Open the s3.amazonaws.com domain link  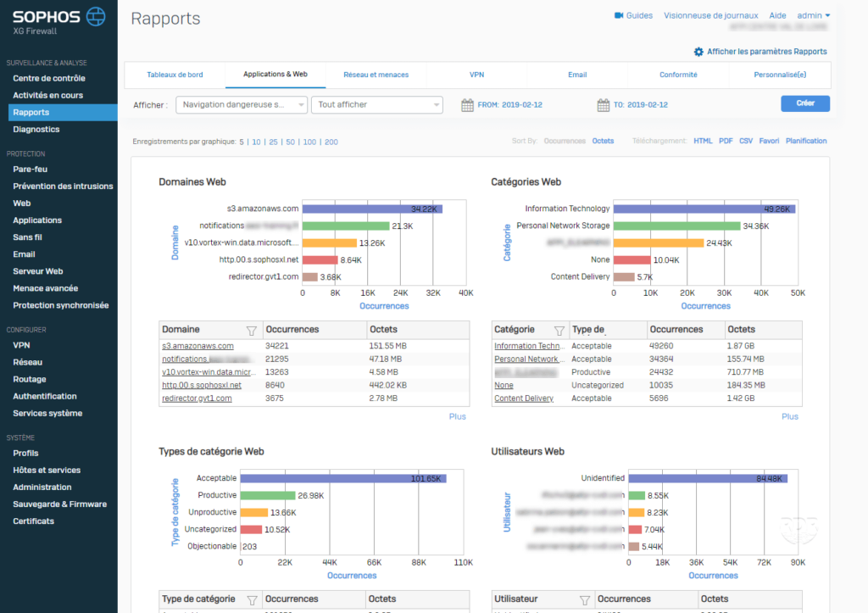pos(198,346)
